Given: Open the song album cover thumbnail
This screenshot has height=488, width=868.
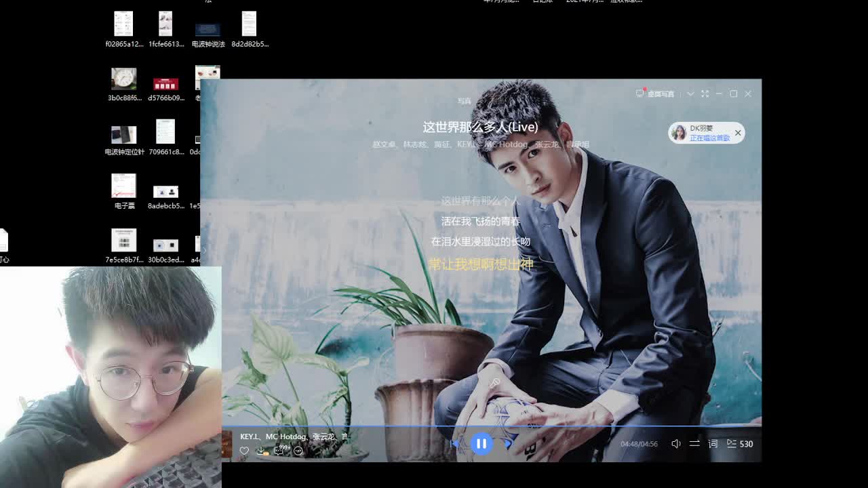Looking at the screenshot, I should click(x=227, y=444).
